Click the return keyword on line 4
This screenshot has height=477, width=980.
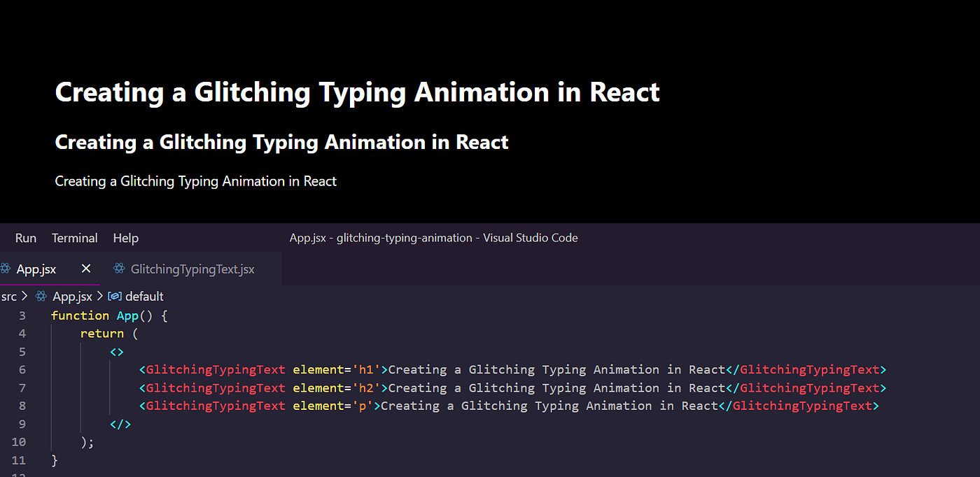(102, 333)
